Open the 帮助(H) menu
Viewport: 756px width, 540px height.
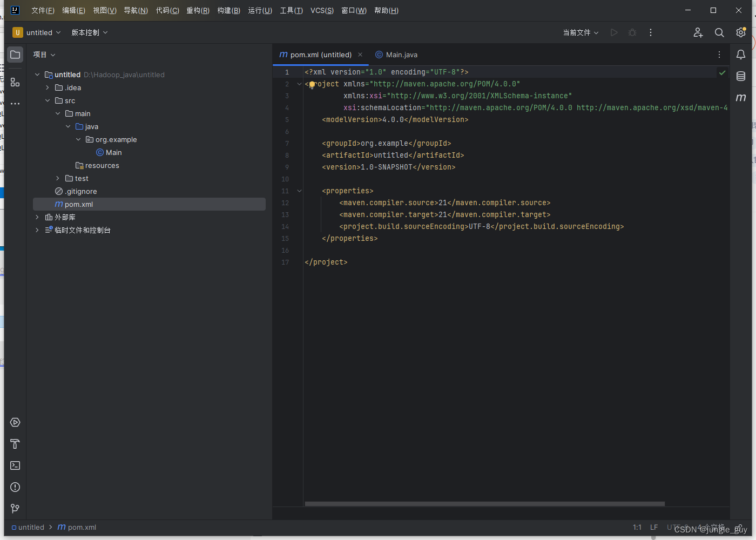[x=386, y=10]
